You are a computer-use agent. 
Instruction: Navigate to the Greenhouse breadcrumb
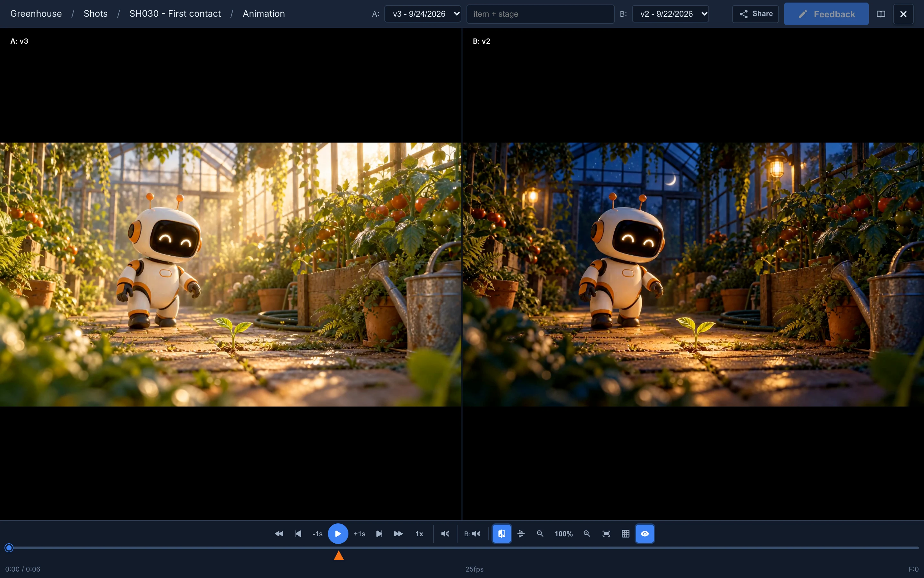point(36,14)
